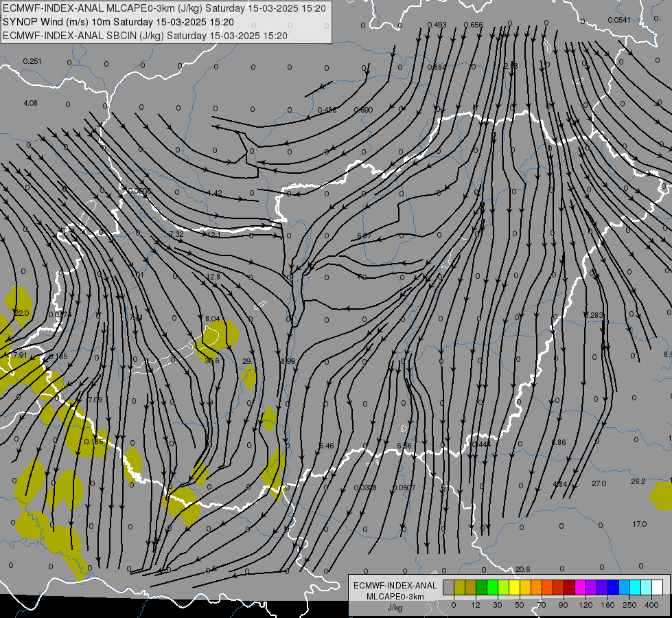
Task: Click the map value 0.283
Action: [594, 315]
